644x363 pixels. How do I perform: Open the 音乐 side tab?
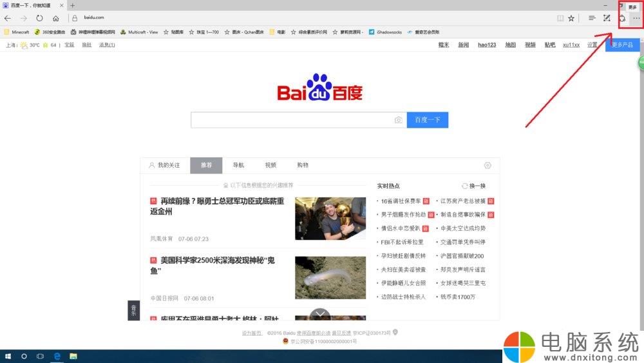coord(133,310)
